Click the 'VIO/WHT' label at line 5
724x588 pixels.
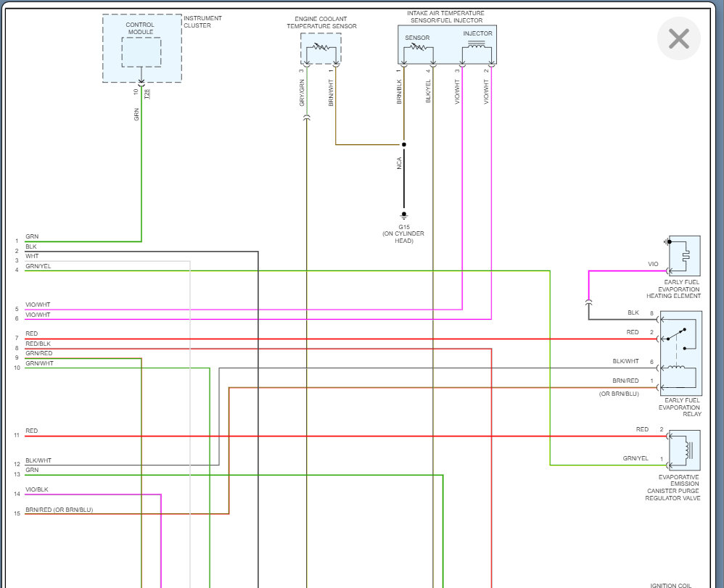click(38, 305)
